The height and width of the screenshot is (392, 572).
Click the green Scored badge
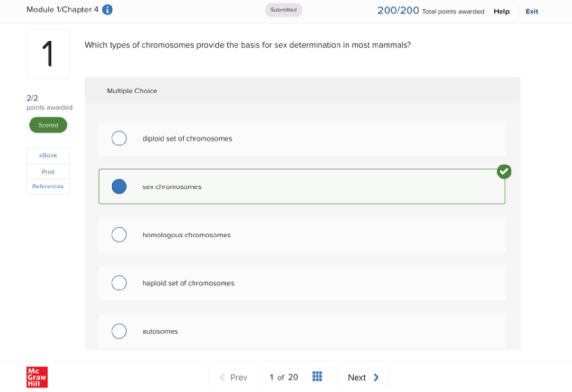(48, 125)
